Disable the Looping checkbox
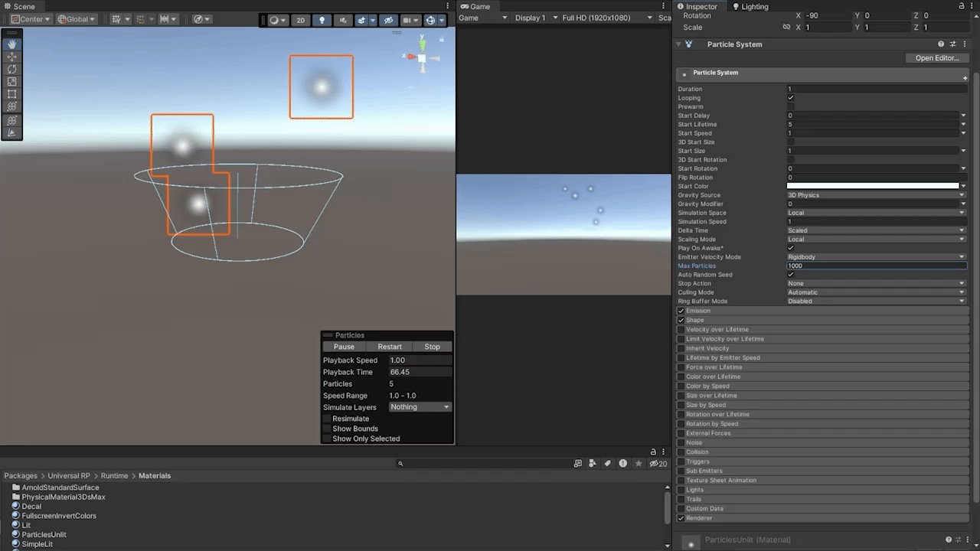980x551 pixels. click(791, 98)
